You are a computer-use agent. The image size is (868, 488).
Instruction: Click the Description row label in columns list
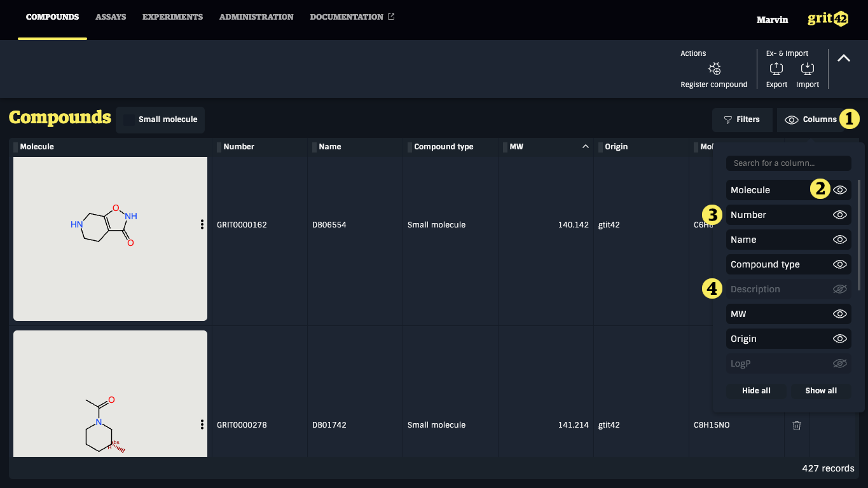click(x=755, y=289)
